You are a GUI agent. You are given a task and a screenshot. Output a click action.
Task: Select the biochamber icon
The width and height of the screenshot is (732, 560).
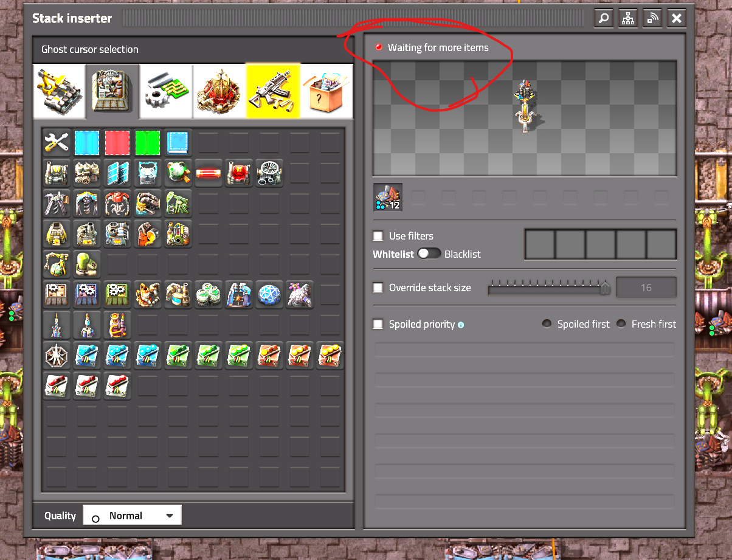coord(88,264)
